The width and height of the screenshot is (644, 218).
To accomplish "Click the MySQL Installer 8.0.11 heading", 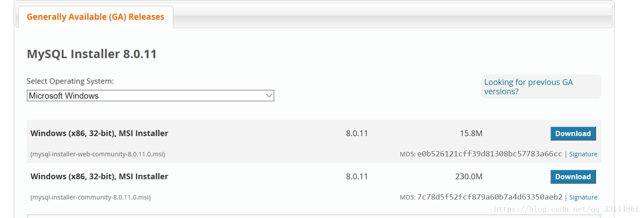I will pos(92,54).
